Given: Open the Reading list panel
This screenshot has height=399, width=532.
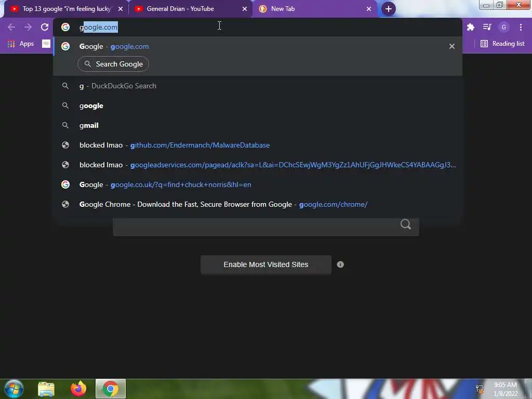Looking at the screenshot, I should [x=502, y=44].
